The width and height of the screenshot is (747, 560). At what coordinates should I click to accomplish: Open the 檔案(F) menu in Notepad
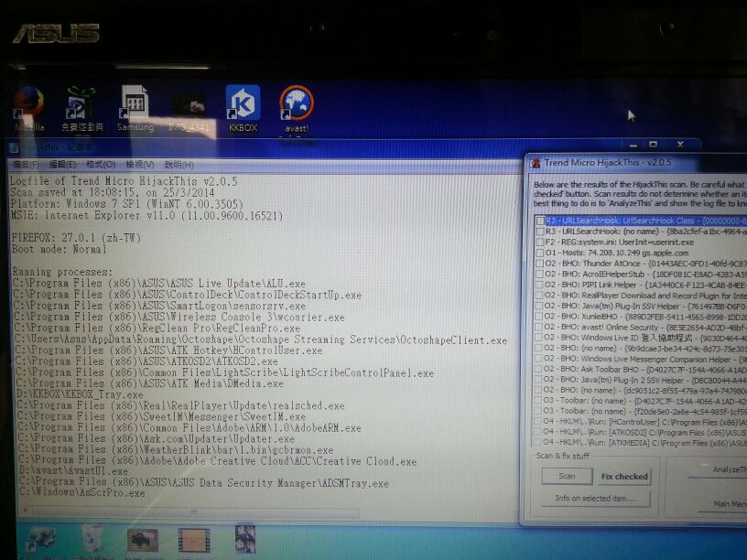(x=26, y=165)
